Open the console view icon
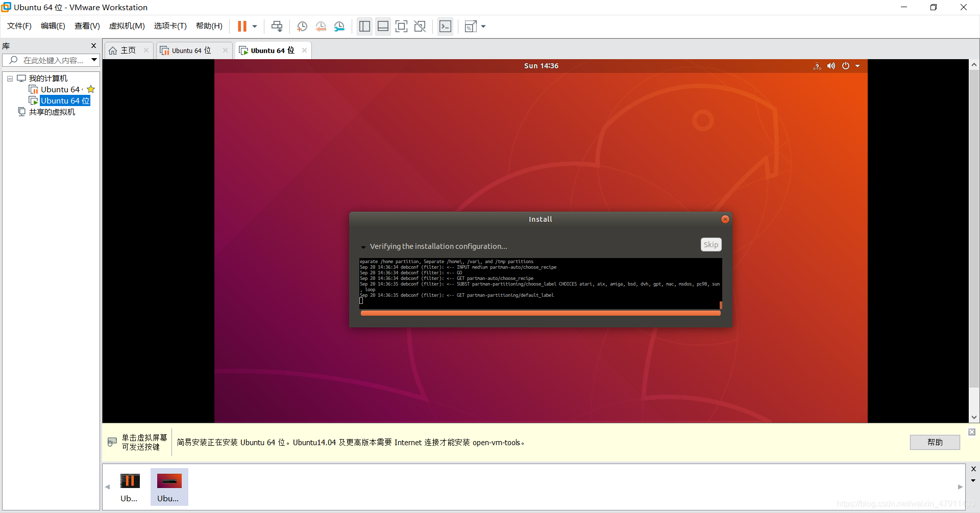Screen dimensions: 980x513 (445, 26)
